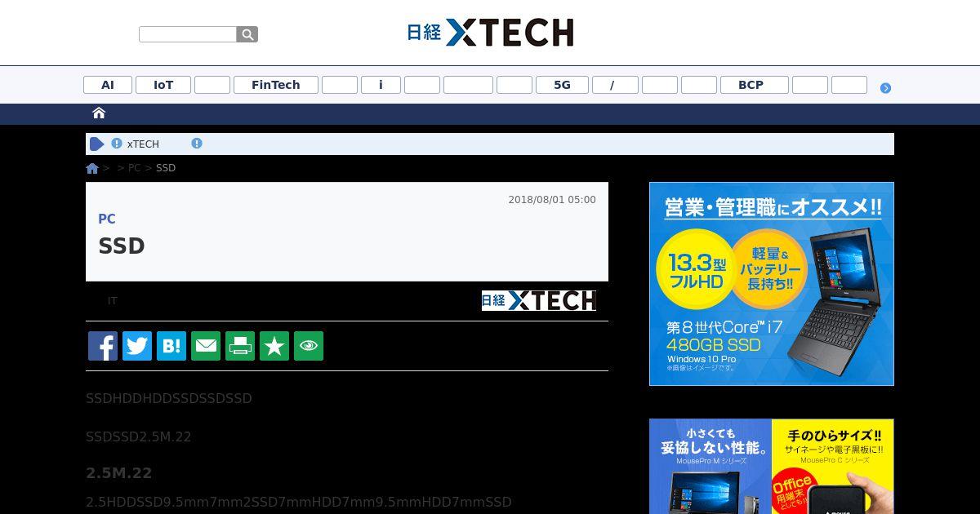Click the blue tag icon in notice bar

tap(96, 144)
